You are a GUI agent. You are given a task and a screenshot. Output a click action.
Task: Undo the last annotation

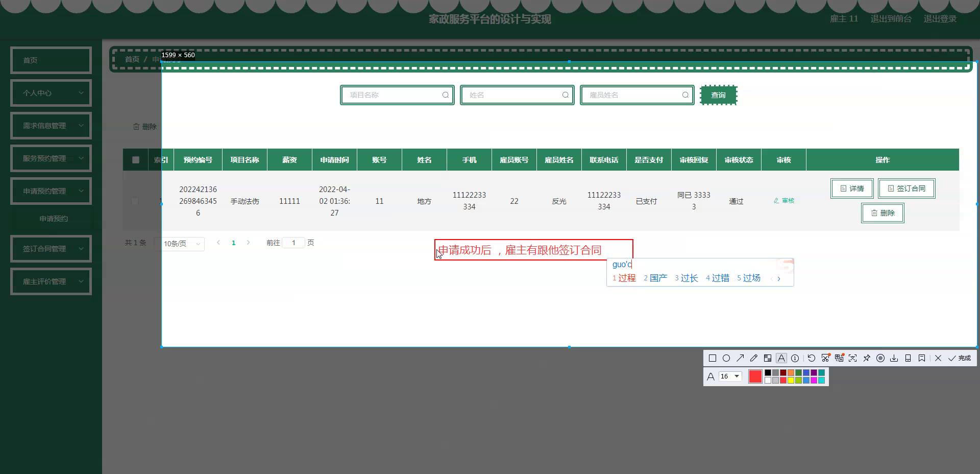(x=812, y=358)
